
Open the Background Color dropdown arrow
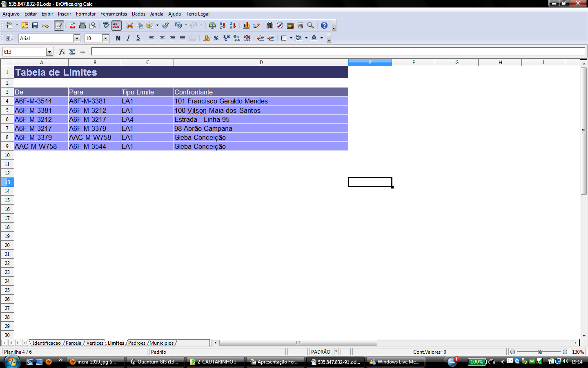point(306,38)
